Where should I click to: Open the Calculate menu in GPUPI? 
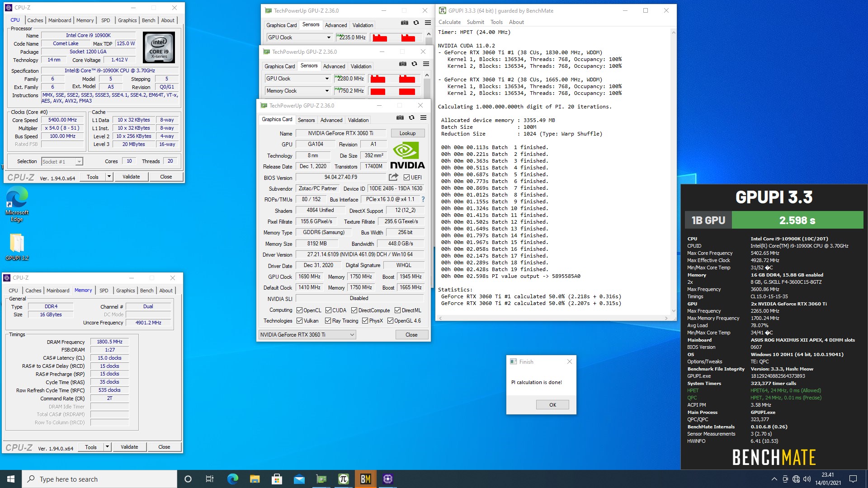tap(449, 22)
